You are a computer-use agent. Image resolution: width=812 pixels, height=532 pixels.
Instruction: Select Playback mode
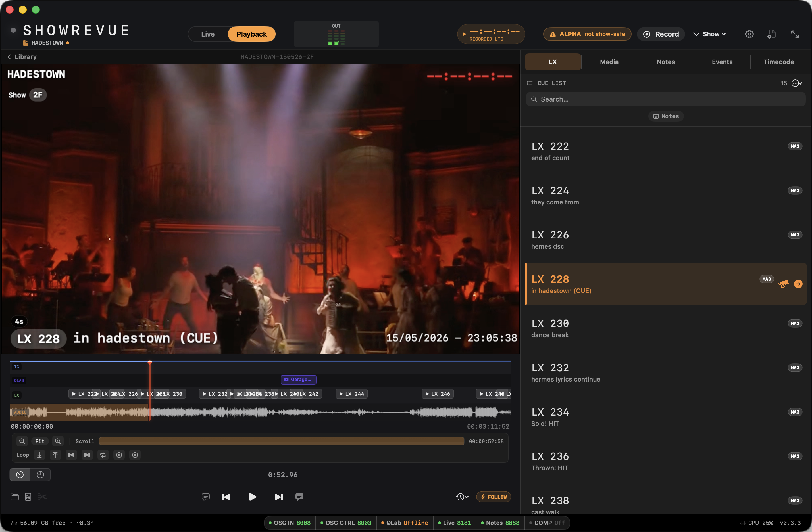[251, 34]
